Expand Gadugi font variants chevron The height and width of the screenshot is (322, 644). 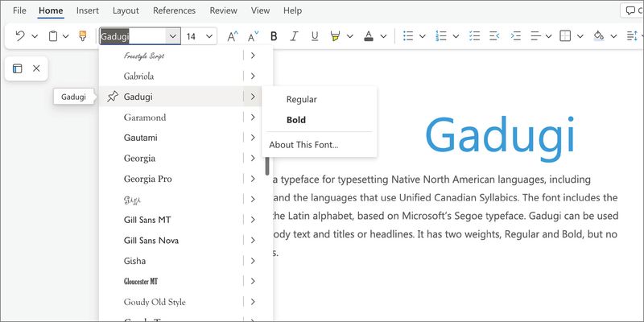253,97
